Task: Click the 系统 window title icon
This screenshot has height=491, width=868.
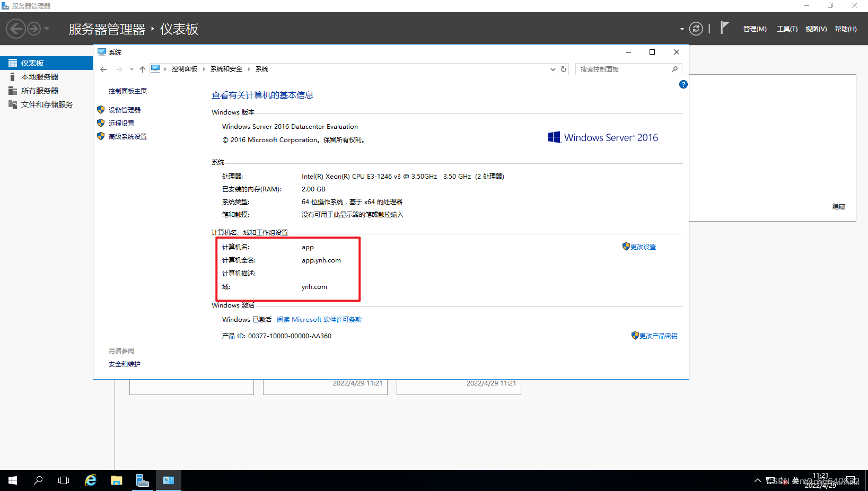Action: [x=102, y=52]
